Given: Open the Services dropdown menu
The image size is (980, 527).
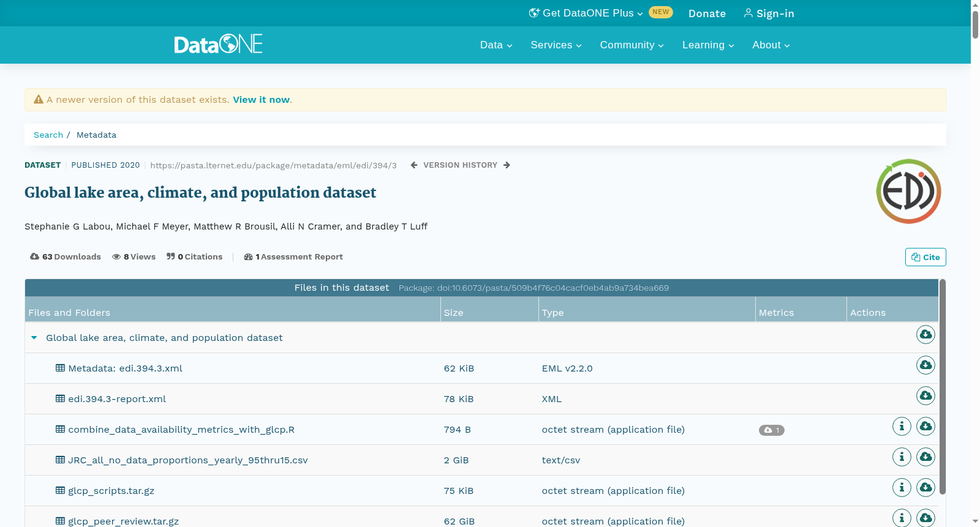Looking at the screenshot, I should [556, 45].
